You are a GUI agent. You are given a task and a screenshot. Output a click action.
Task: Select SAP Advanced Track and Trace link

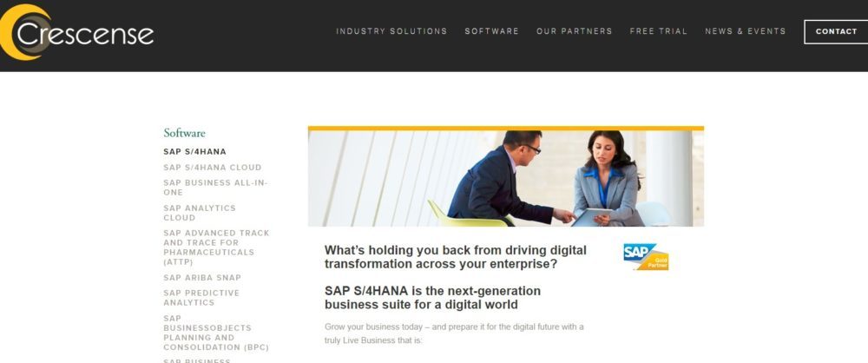pyautogui.click(x=216, y=247)
